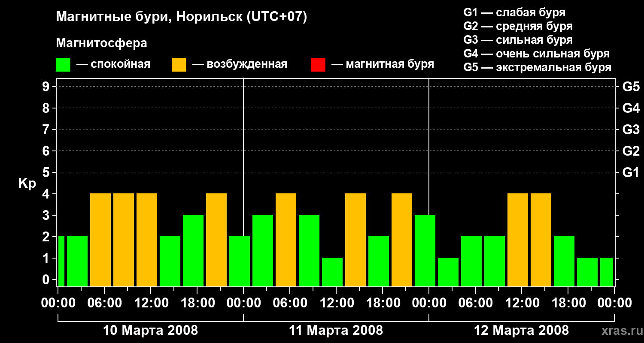Click '00:00' label between 11 and 12 Марта

pyautogui.click(x=429, y=303)
